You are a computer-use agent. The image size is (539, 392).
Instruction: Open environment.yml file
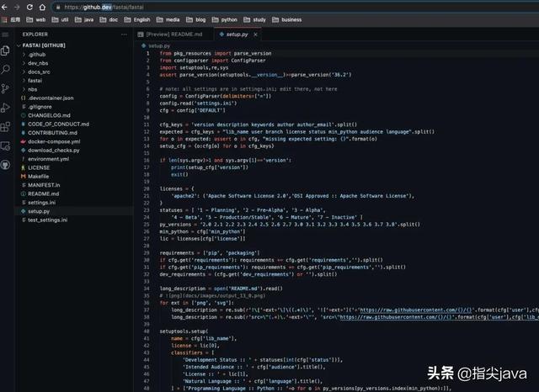coord(49,159)
